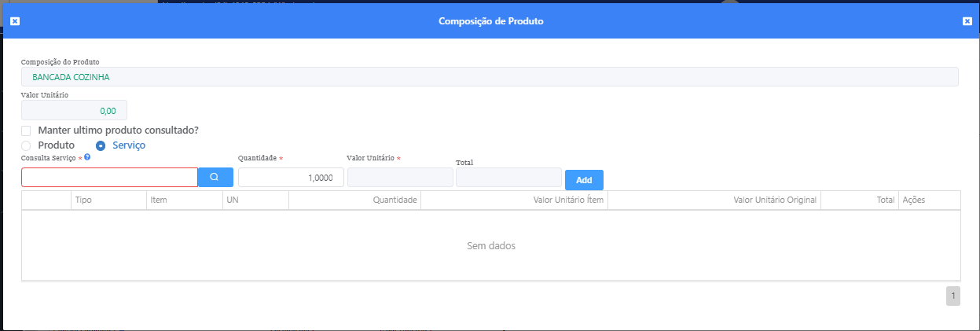The height and width of the screenshot is (331, 980).
Task: Click the Valor Unitário field showing 0,00
Action: (x=74, y=111)
